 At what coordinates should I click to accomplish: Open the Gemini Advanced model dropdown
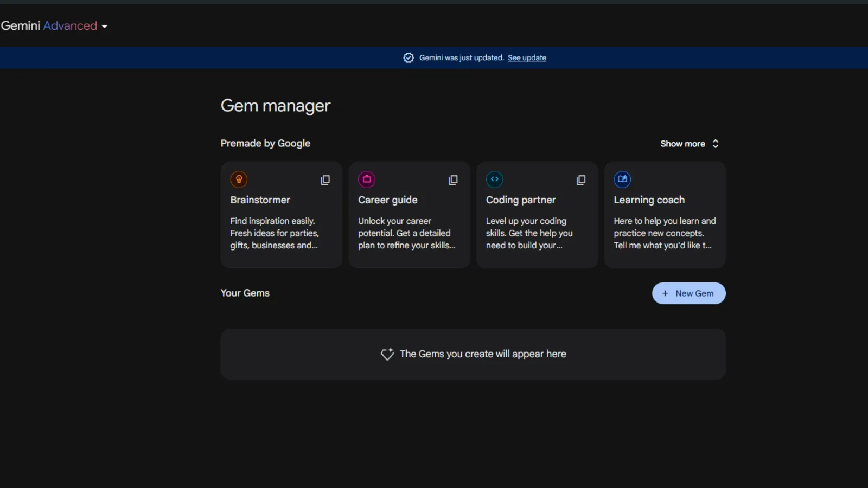[54, 25]
